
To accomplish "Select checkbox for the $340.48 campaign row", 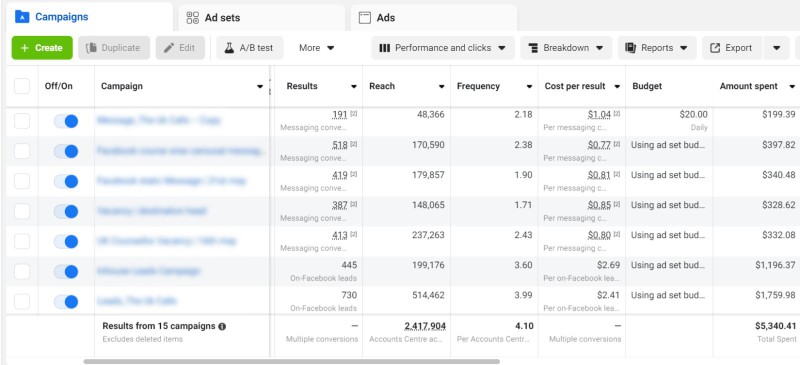I will [x=22, y=181].
